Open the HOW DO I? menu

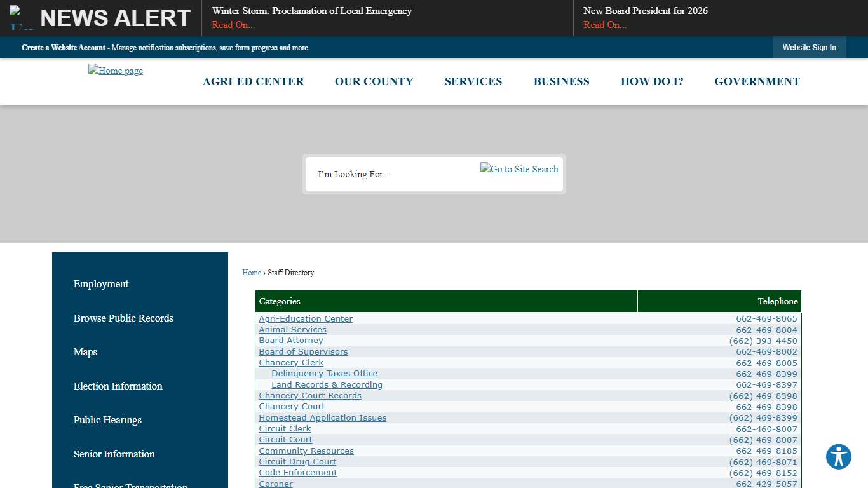coord(652,81)
